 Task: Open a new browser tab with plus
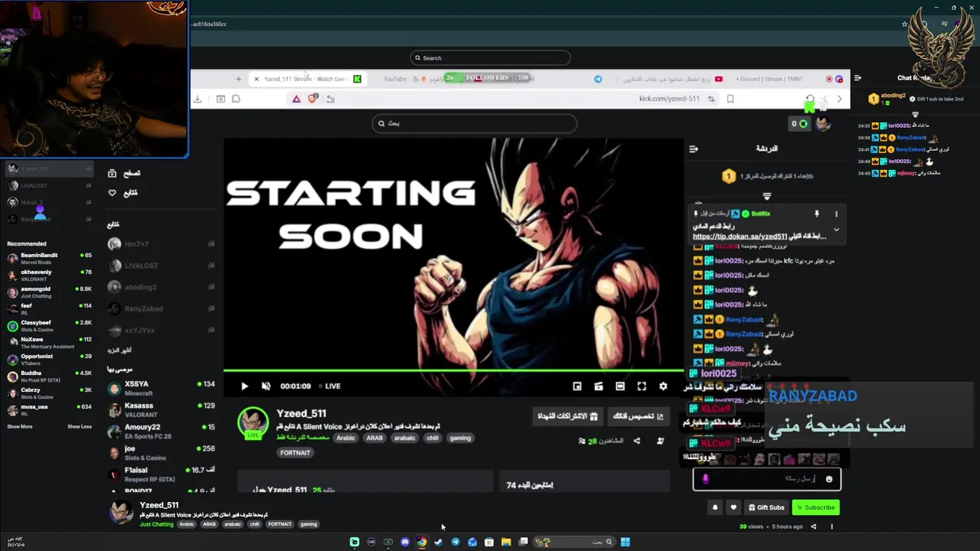(x=238, y=79)
